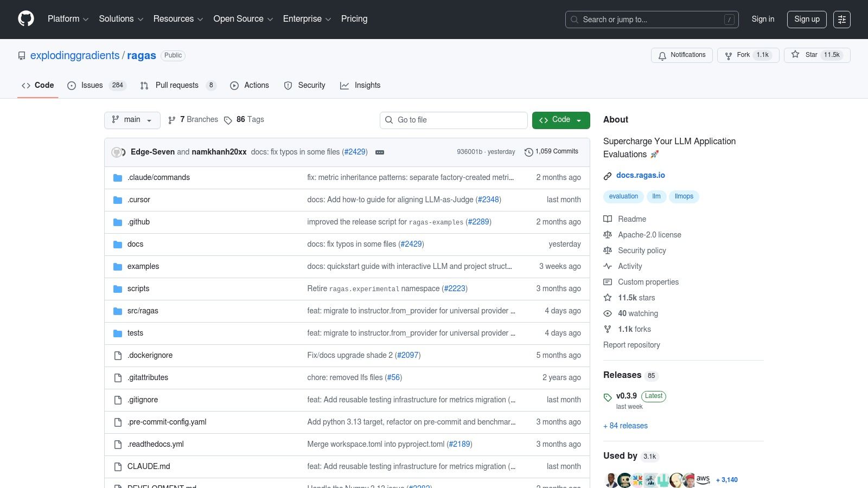Open the Pull requests tab
Viewport: 868px width, 488px height.
click(x=178, y=85)
